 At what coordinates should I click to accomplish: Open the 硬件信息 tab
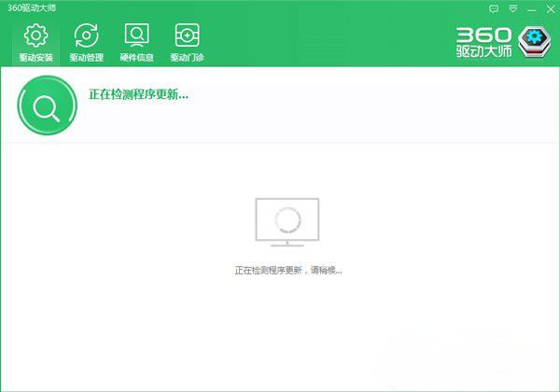tap(136, 43)
